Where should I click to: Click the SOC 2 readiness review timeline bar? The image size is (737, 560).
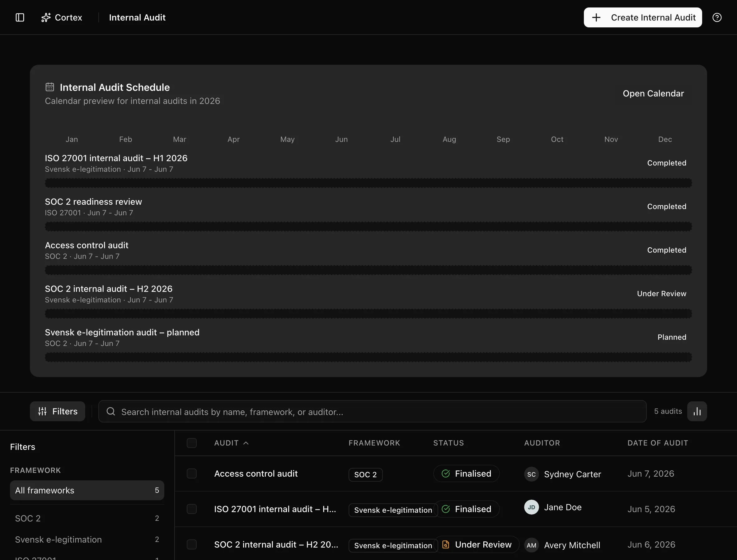pyautogui.click(x=368, y=227)
